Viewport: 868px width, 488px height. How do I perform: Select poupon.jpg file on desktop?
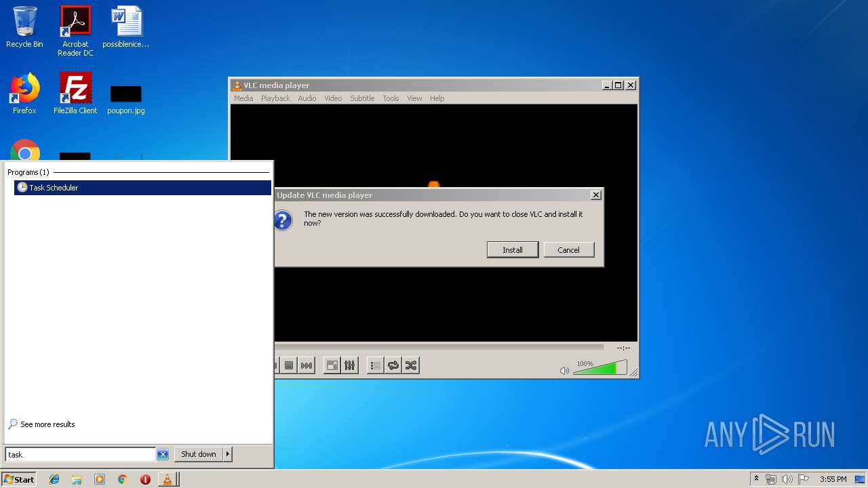pyautogui.click(x=126, y=99)
